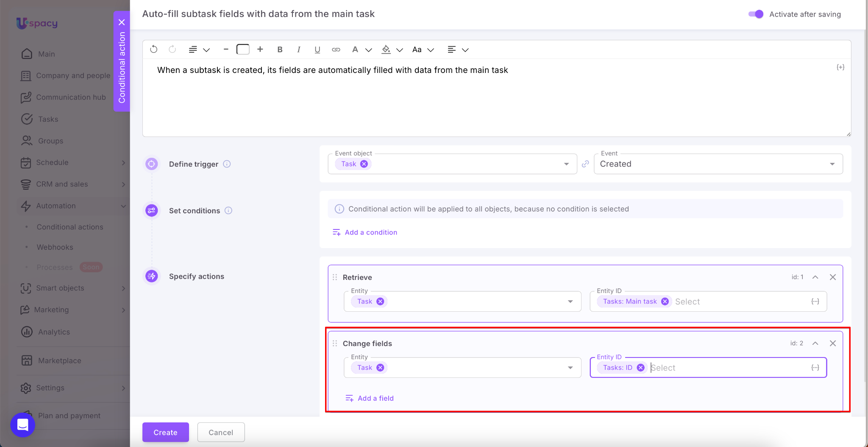
Task: Open the Retrieve Entity dropdown
Action: coord(570,302)
